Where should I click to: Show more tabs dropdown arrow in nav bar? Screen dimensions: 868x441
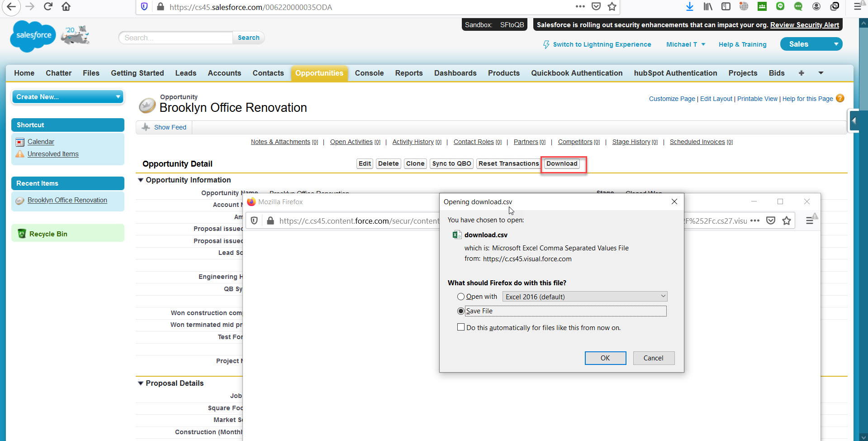[x=821, y=73]
